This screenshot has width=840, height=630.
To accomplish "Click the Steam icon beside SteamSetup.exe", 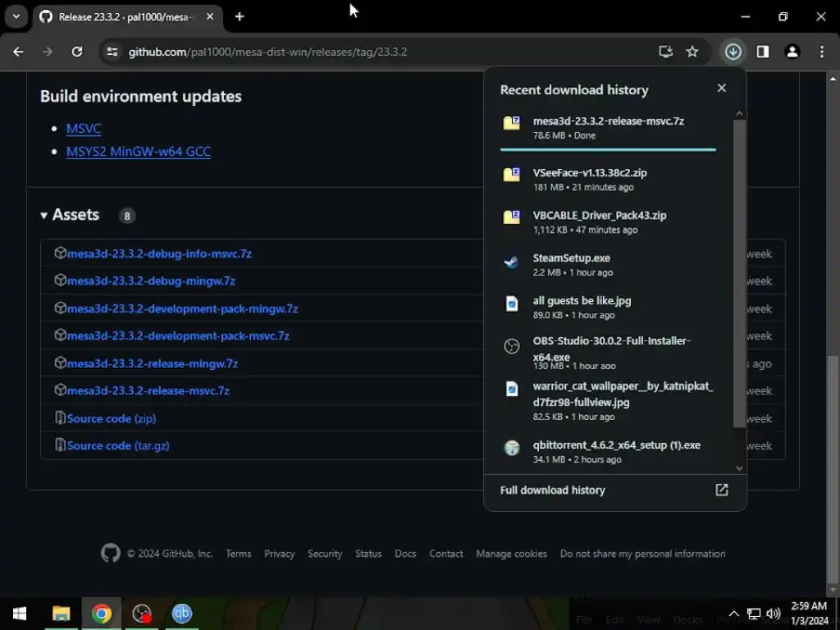I will pyautogui.click(x=511, y=262).
